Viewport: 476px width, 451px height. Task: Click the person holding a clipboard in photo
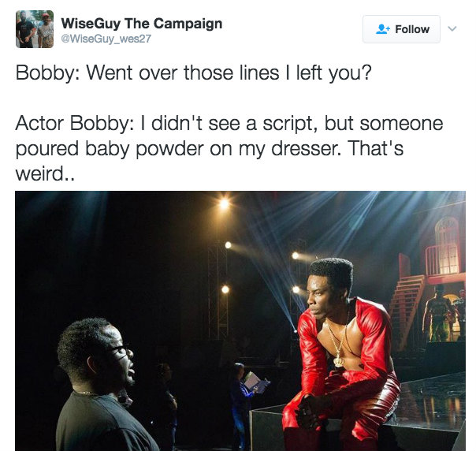[244, 401]
